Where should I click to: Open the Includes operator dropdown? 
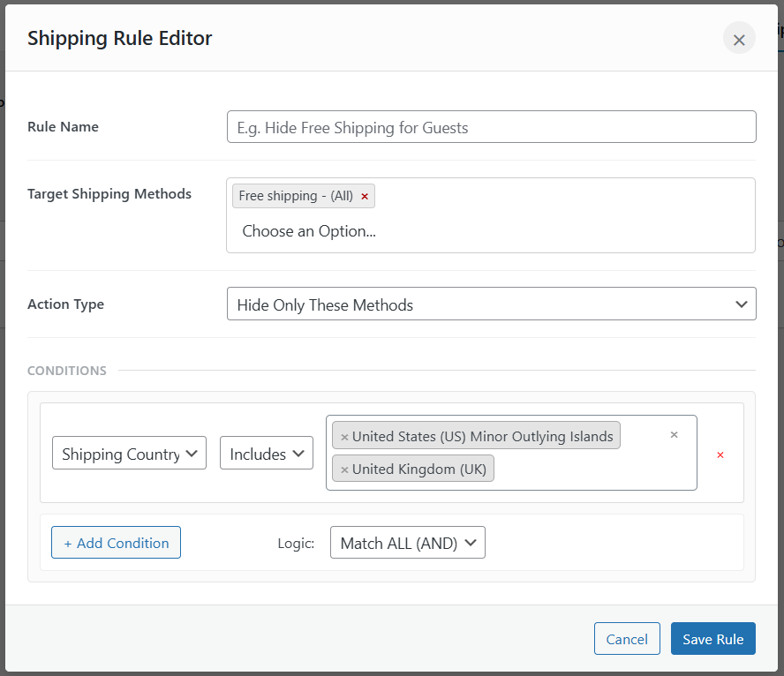pyautogui.click(x=266, y=453)
